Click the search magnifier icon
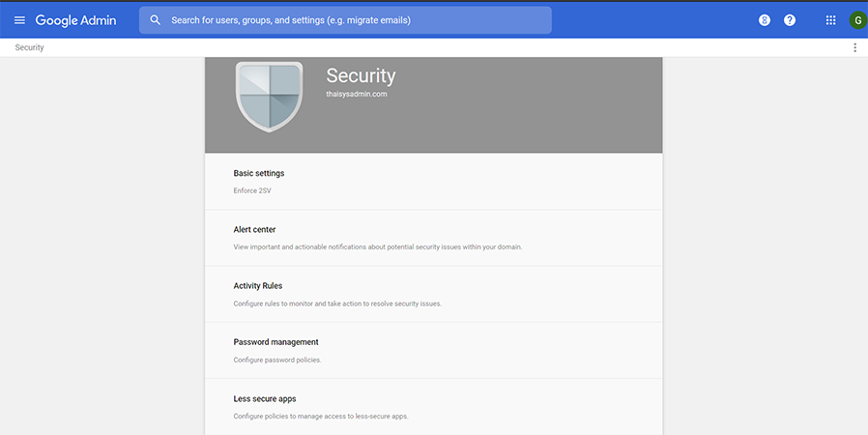868x435 pixels. (156, 20)
